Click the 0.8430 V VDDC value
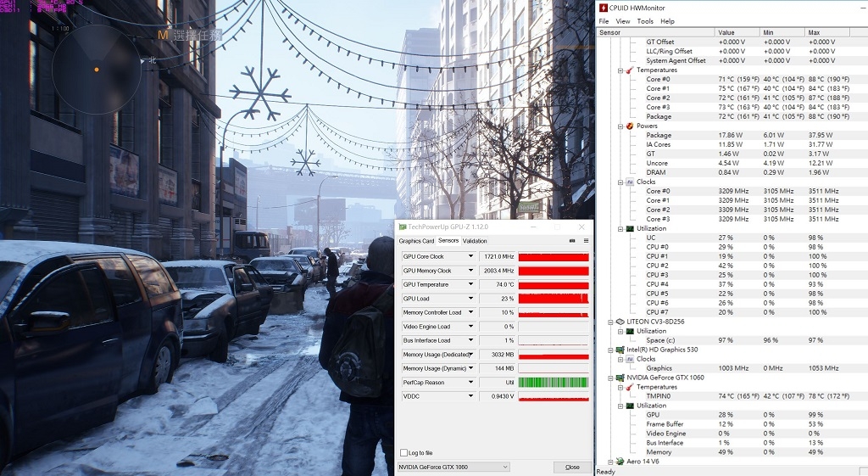Screen dimensions: 868x476 [497, 396]
